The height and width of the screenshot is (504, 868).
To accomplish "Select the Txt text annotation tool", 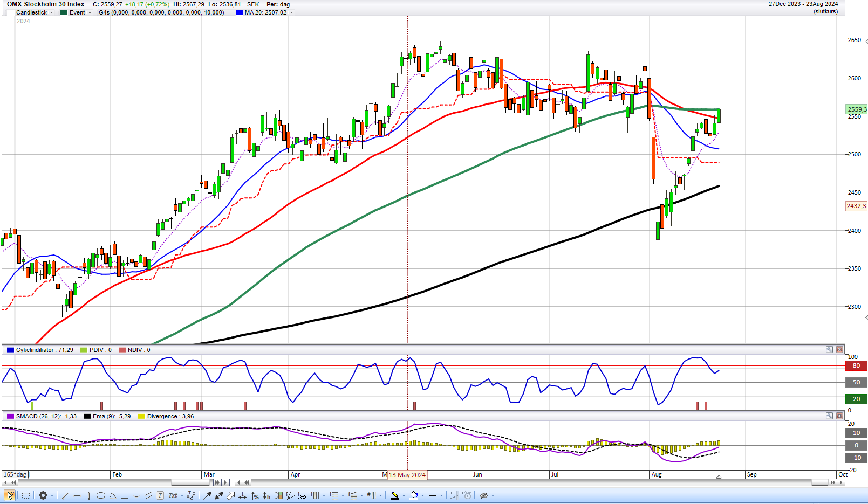I will pyautogui.click(x=173, y=495).
